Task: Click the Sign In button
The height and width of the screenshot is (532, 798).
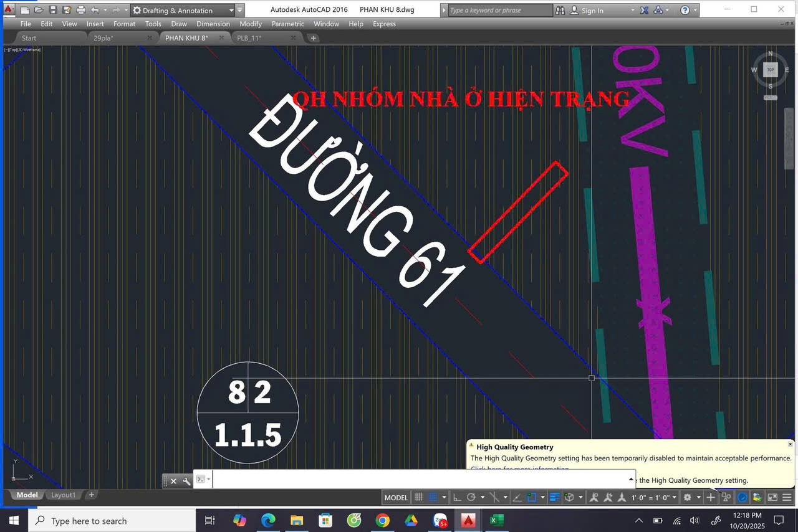Action: click(592, 11)
